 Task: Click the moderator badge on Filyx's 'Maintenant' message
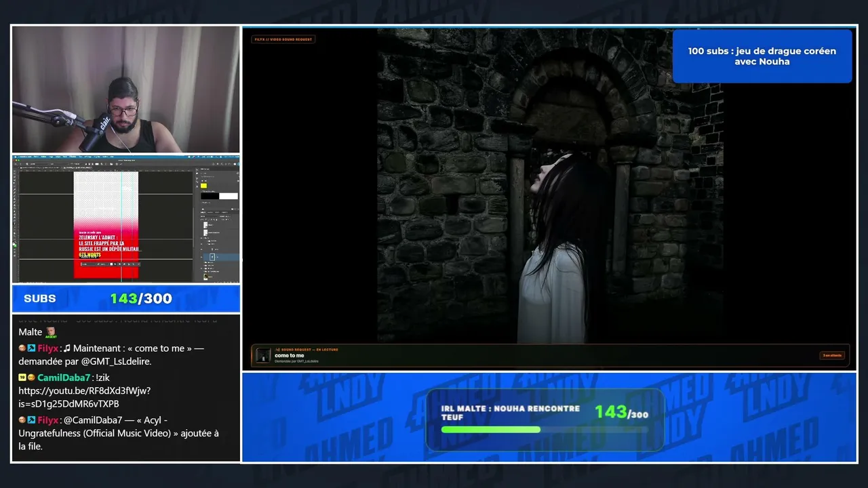[x=31, y=348]
